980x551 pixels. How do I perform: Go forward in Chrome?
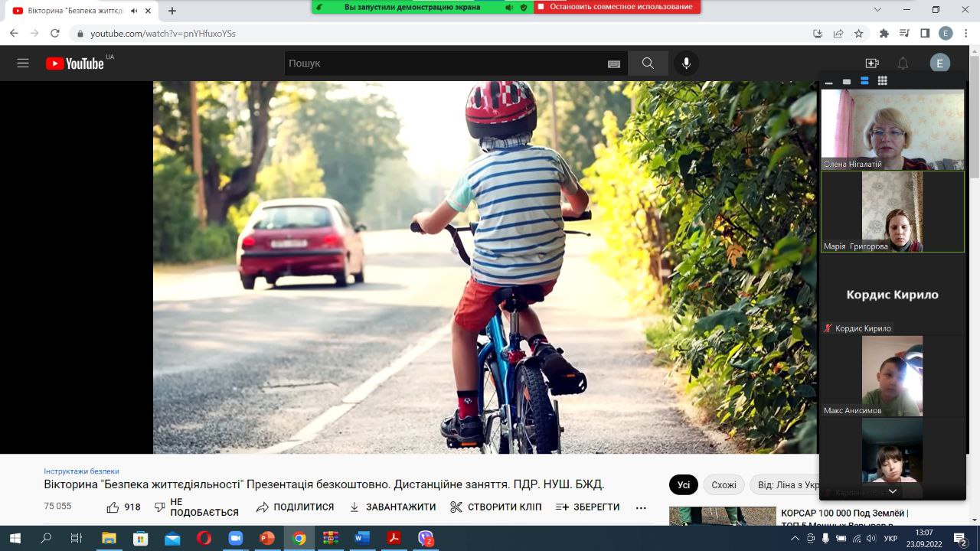click(34, 34)
